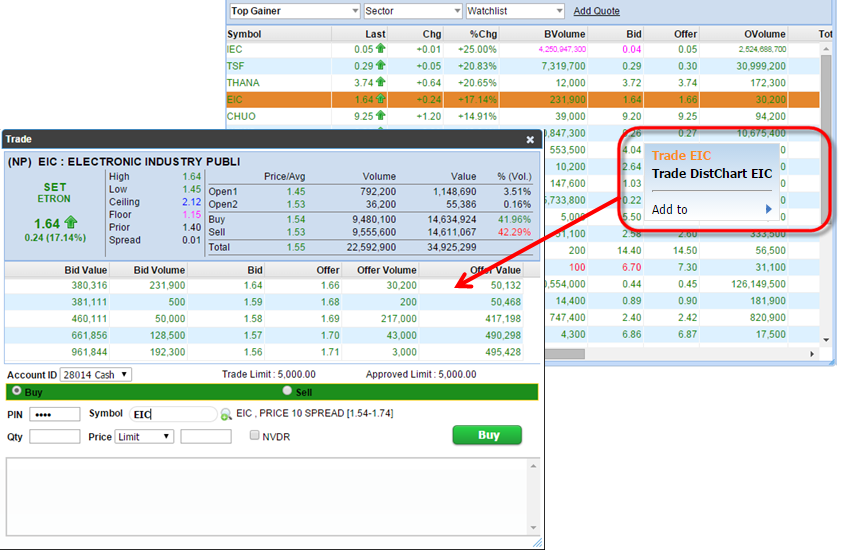Click the green up arrow in CHUO row

[380, 116]
